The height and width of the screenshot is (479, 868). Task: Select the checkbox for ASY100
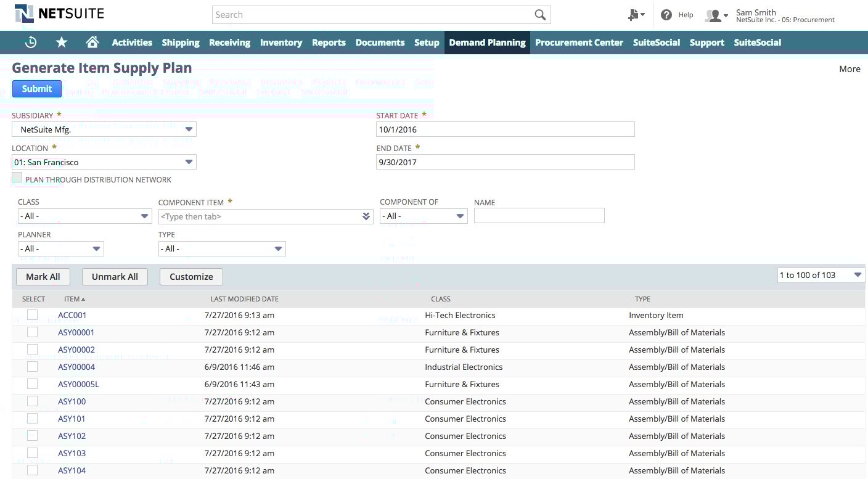(32, 401)
